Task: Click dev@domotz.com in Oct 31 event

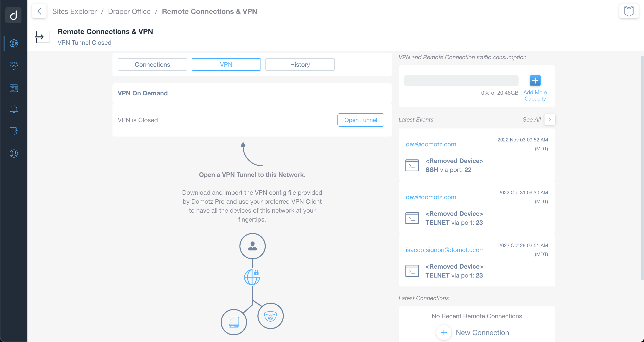Action: pos(431,197)
